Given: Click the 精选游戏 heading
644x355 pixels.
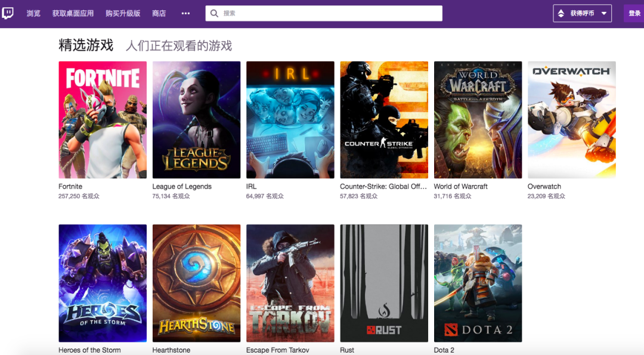Looking at the screenshot, I should pos(86,45).
